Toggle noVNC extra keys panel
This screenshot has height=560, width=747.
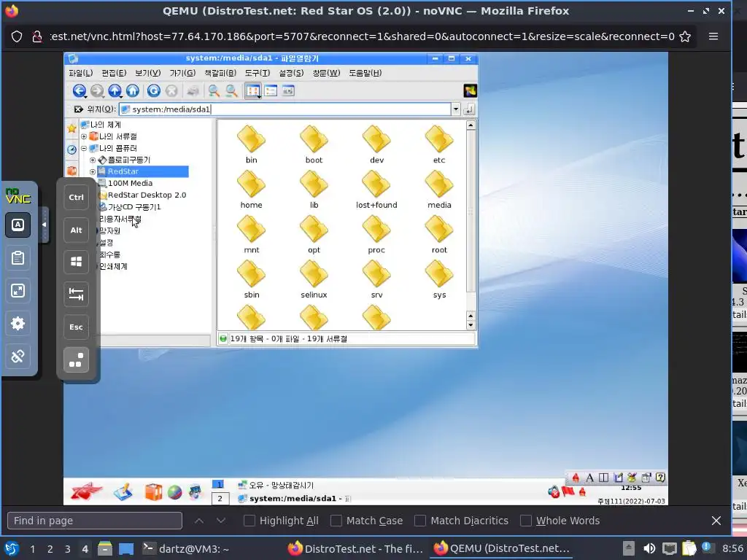[x=76, y=360]
